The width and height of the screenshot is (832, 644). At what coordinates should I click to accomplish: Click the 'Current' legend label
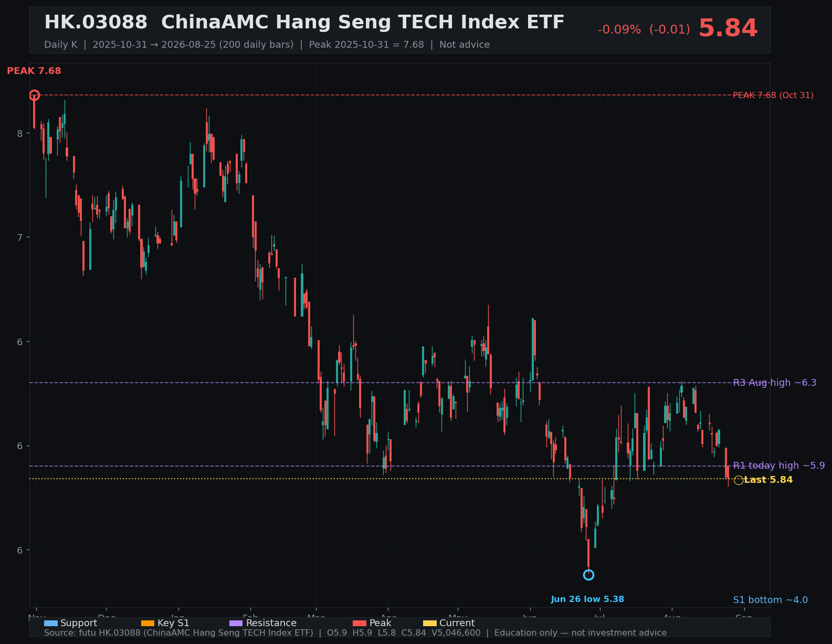click(457, 623)
